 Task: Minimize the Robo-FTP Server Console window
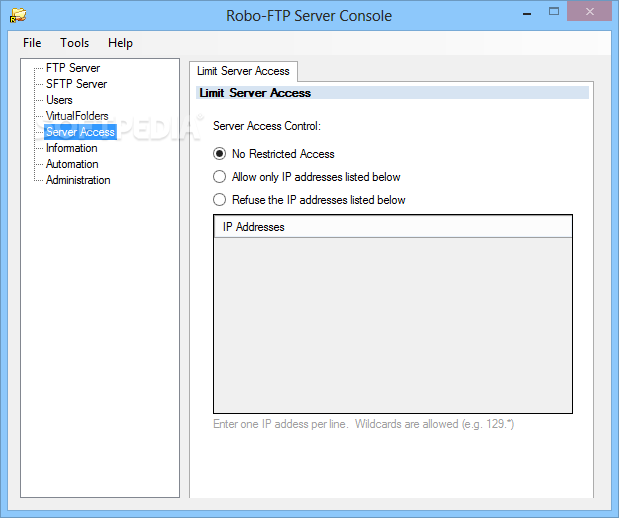point(527,13)
